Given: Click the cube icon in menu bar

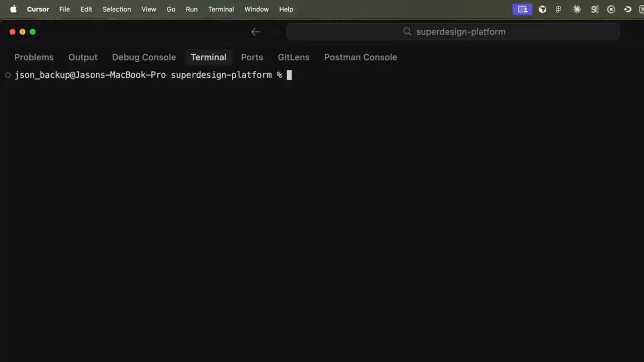Looking at the screenshot, I should tap(543, 9).
